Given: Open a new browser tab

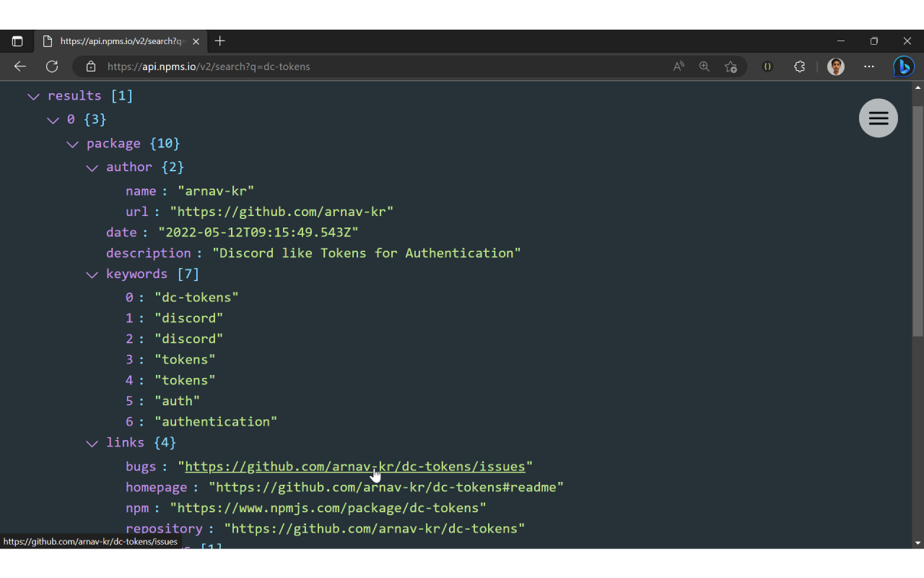Looking at the screenshot, I should pos(220,41).
